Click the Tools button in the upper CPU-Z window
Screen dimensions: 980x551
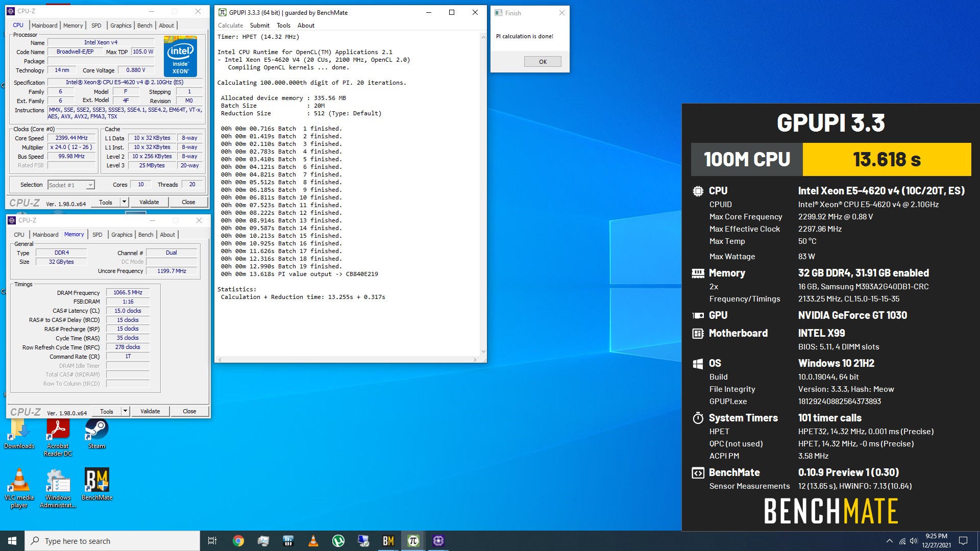106,202
